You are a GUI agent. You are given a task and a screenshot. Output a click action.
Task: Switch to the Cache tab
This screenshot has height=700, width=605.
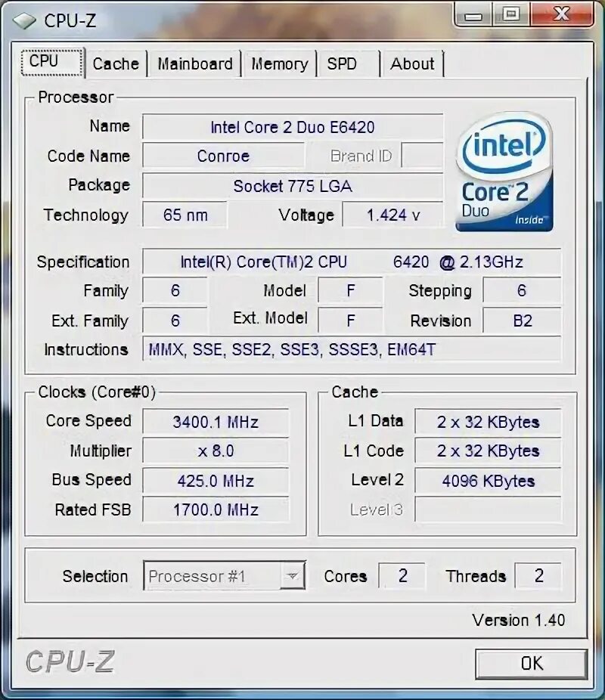[x=115, y=63]
